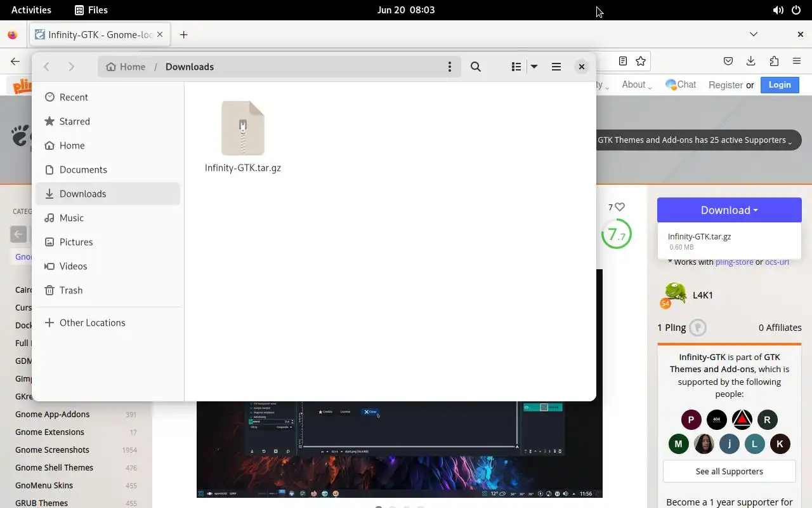Open Firefox extensions puzzle icon
Image resolution: width=812 pixels, height=508 pixels.
[x=774, y=61]
